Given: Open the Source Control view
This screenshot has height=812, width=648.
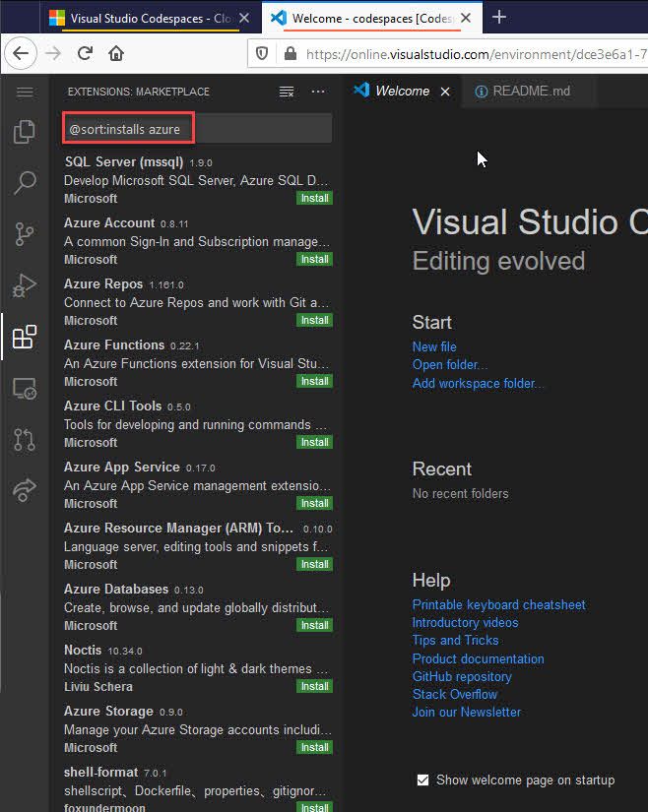Looking at the screenshot, I should (x=25, y=233).
